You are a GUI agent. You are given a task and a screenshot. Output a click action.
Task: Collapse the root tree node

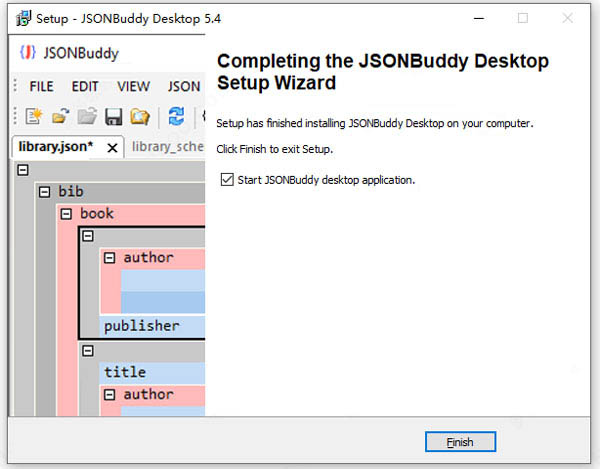[x=22, y=169]
